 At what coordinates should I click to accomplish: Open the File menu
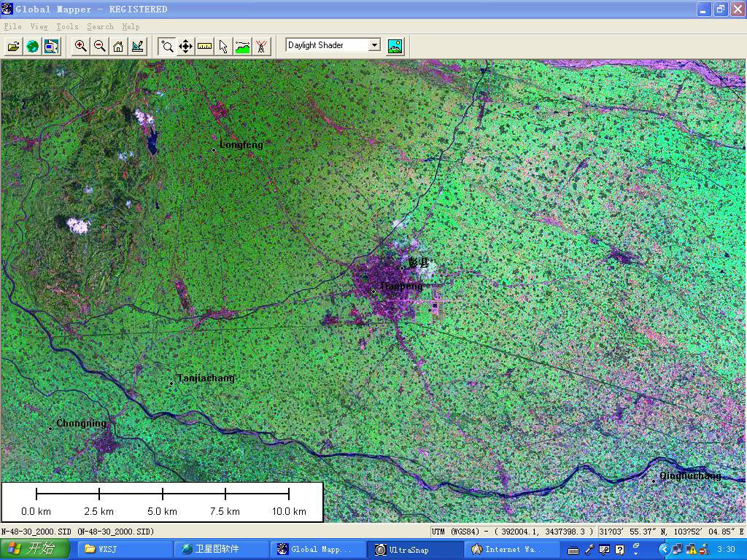12,26
